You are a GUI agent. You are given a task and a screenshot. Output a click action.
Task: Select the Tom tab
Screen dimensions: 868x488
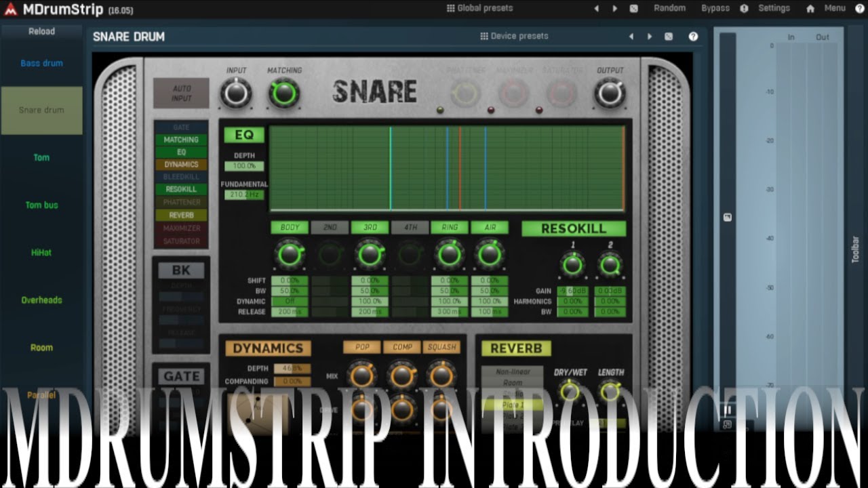click(41, 157)
